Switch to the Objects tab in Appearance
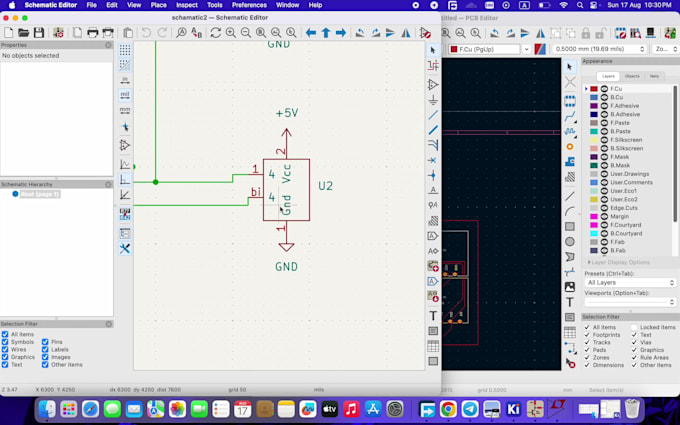 [x=632, y=76]
